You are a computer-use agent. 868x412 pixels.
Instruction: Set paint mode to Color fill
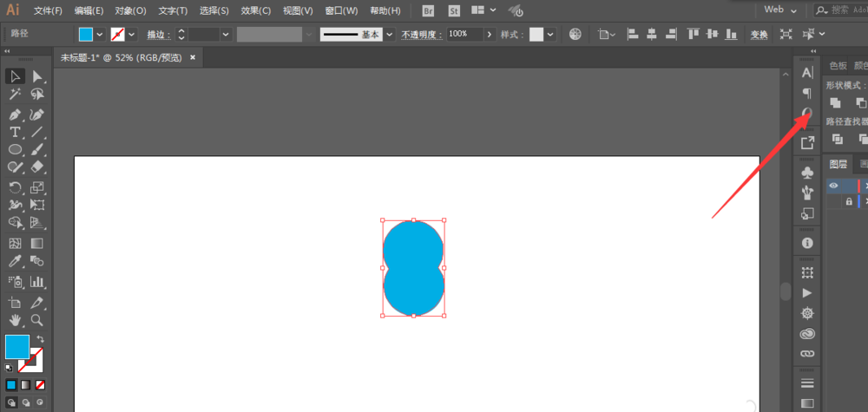(x=11, y=385)
